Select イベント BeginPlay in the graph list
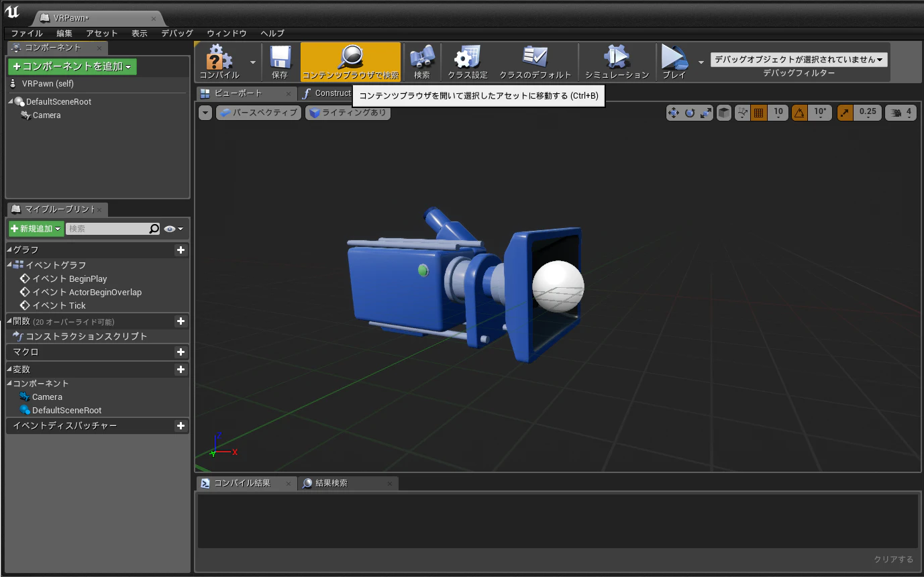 [70, 279]
